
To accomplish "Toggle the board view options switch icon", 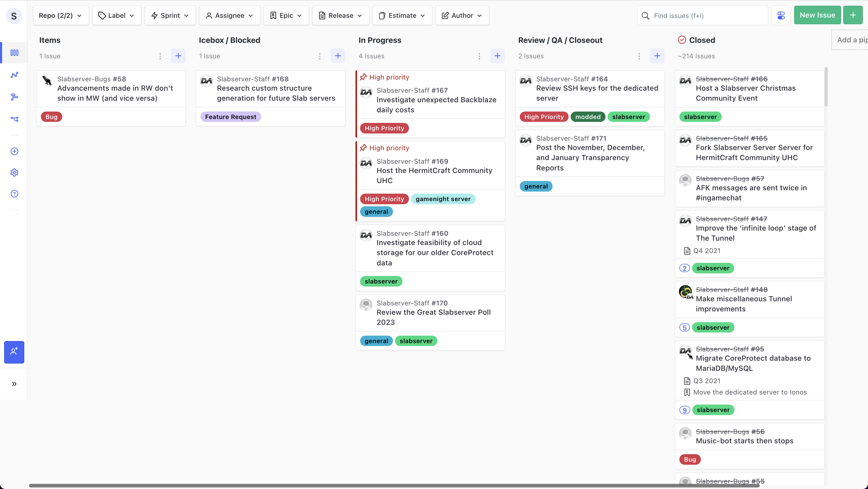I will (781, 15).
